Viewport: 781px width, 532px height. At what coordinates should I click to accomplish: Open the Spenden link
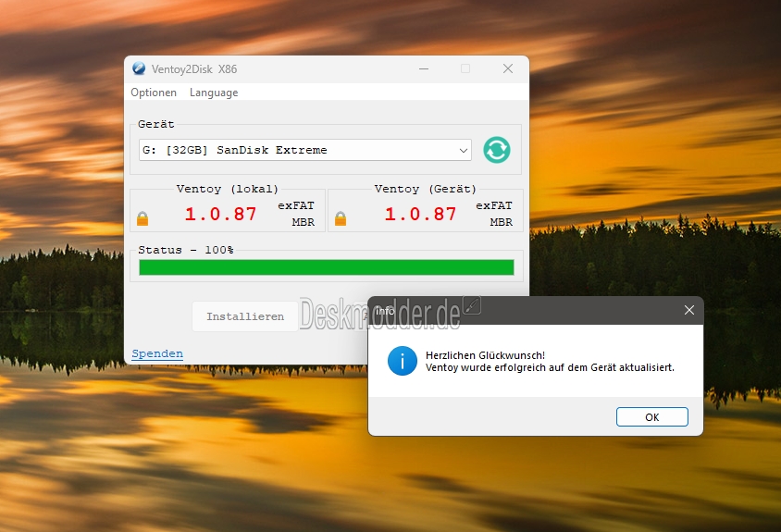coord(157,353)
